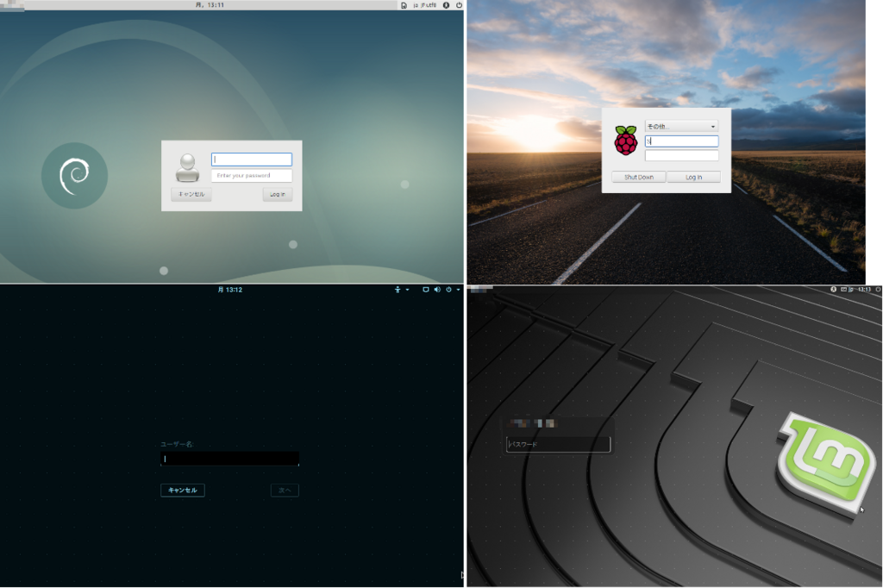Image resolution: width=883 pixels, height=588 pixels.
Task: Click 'Log In' in the Raspberry Pi dialog
Action: point(694,177)
